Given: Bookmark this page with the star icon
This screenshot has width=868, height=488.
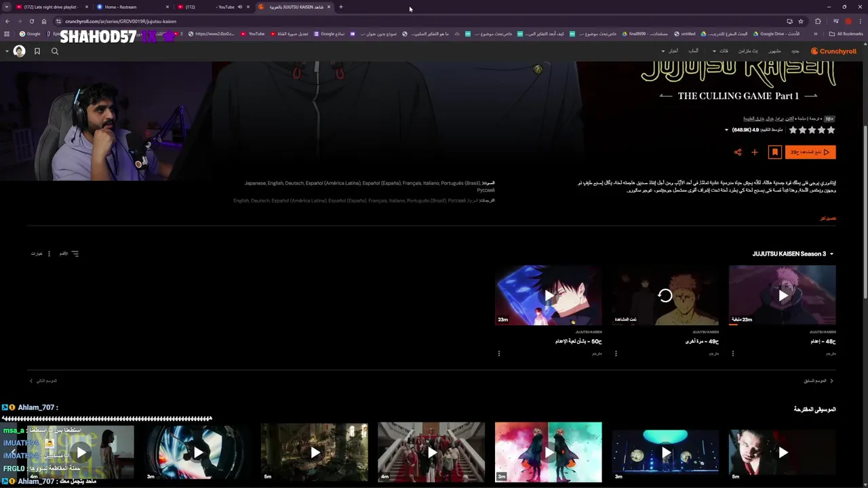Looking at the screenshot, I should click(801, 21).
